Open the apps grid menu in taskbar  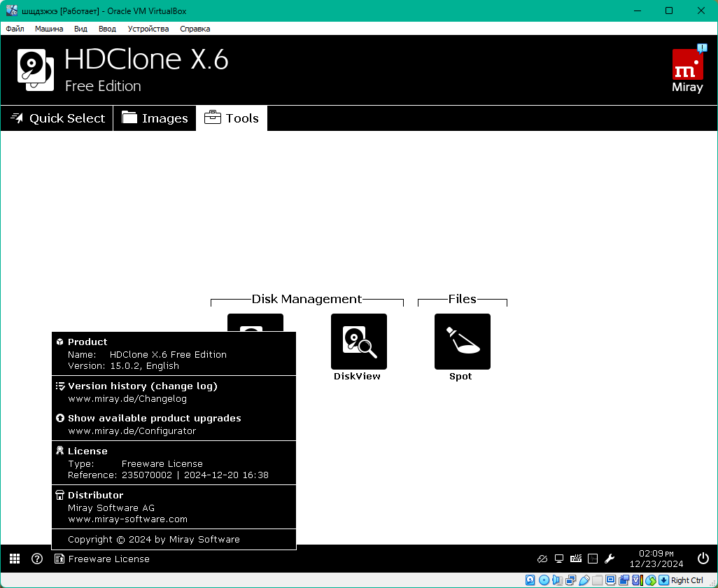(x=15, y=558)
